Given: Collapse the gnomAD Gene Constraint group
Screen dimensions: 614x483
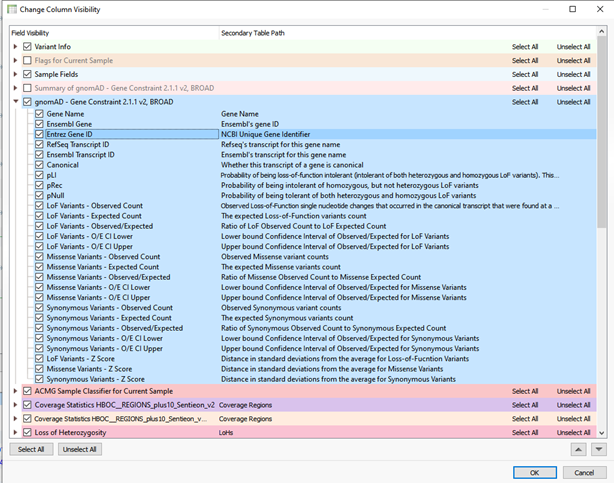Looking at the screenshot, I should tap(14, 102).
